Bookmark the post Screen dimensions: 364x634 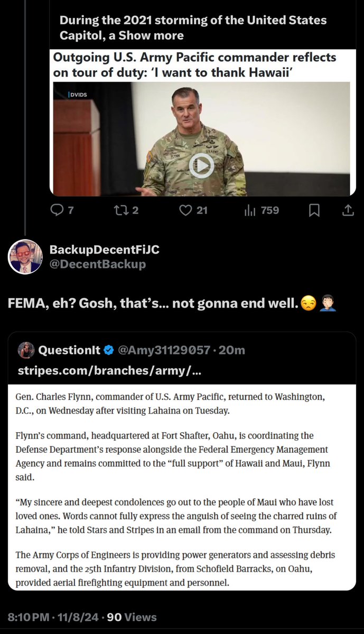coord(314,210)
